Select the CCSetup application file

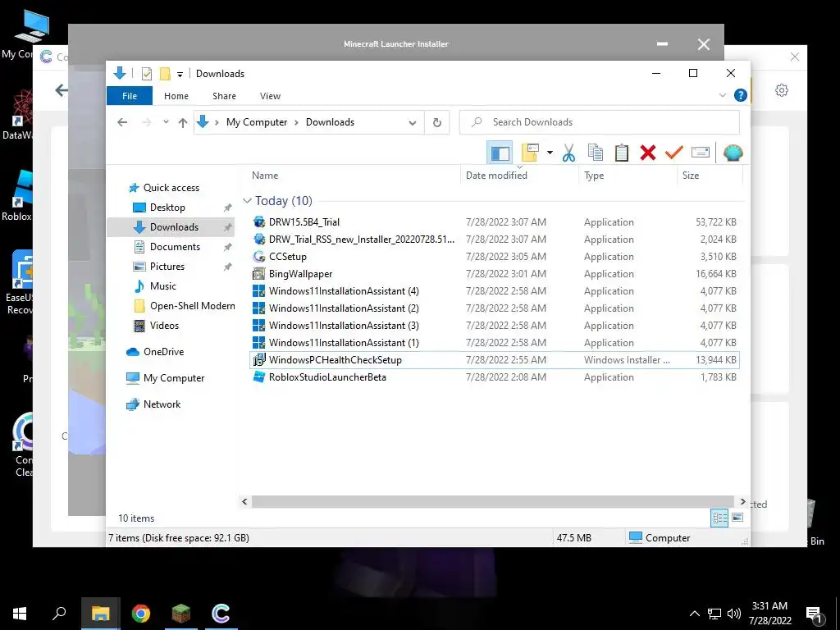click(495, 257)
